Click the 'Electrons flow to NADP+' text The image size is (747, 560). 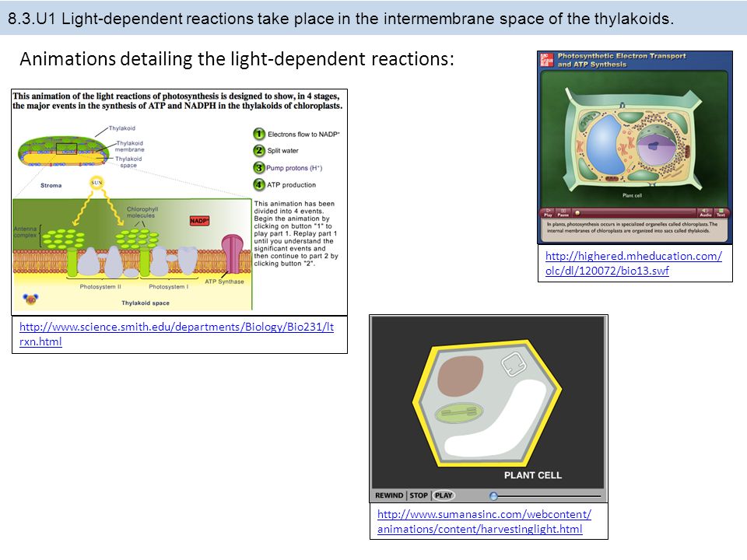pos(303,135)
